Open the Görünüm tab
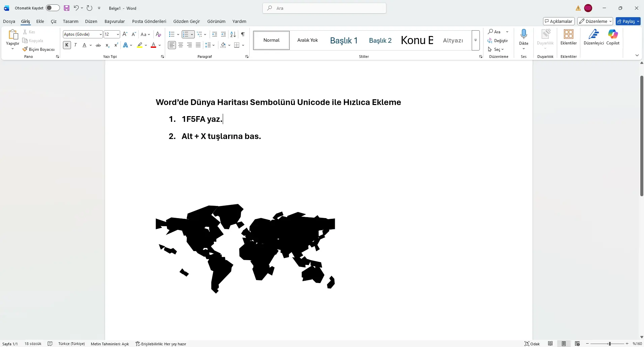The image size is (644, 347). 216,21
